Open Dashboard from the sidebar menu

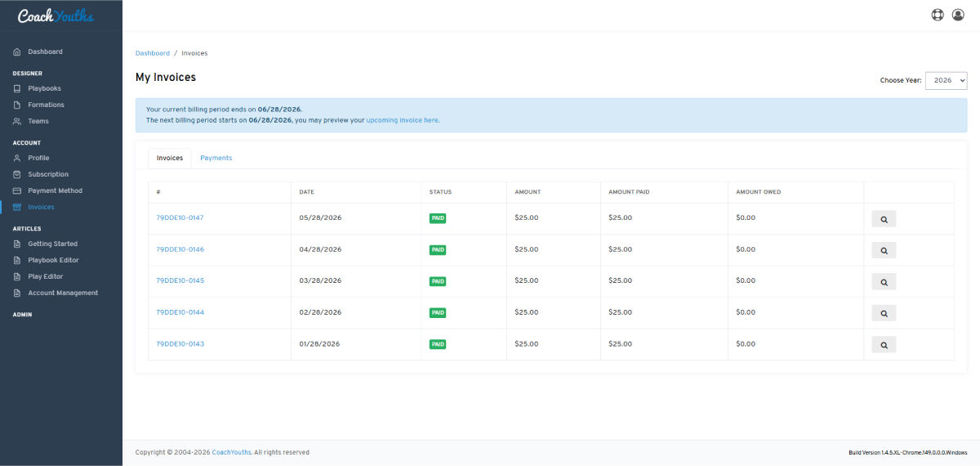coord(45,52)
